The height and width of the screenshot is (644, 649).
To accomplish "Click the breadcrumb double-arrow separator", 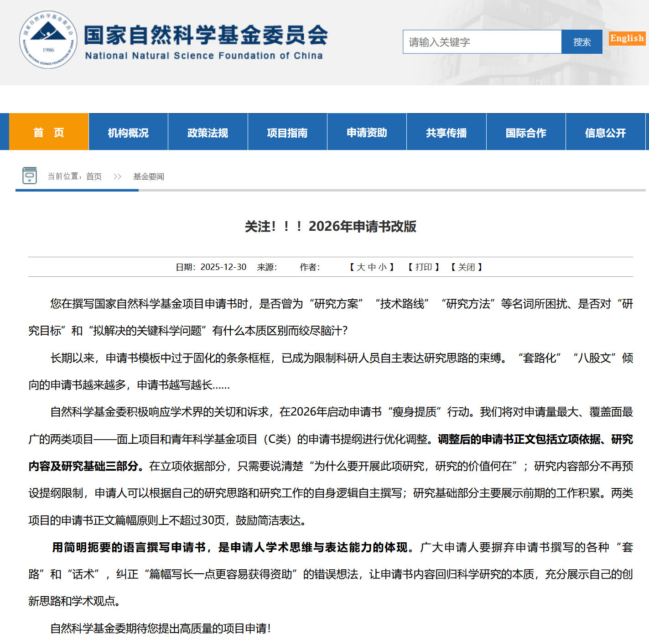I will [x=117, y=177].
